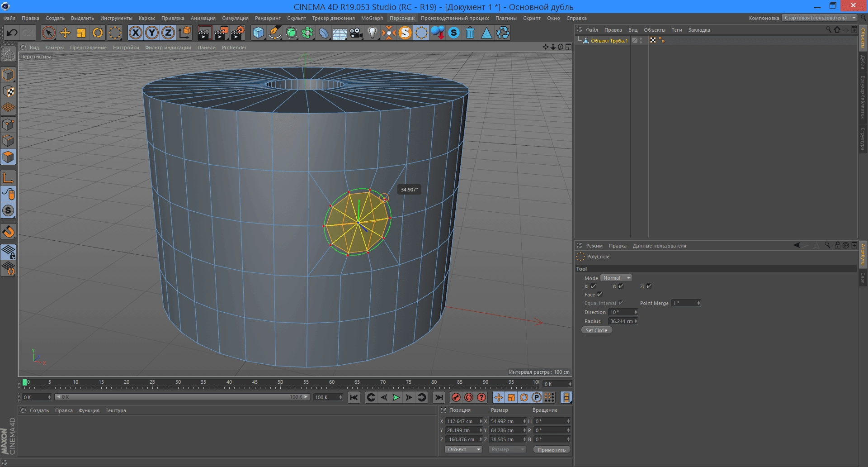
Task: Select the Scale tool in top toolbar
Action: click(x=81, y=33)
